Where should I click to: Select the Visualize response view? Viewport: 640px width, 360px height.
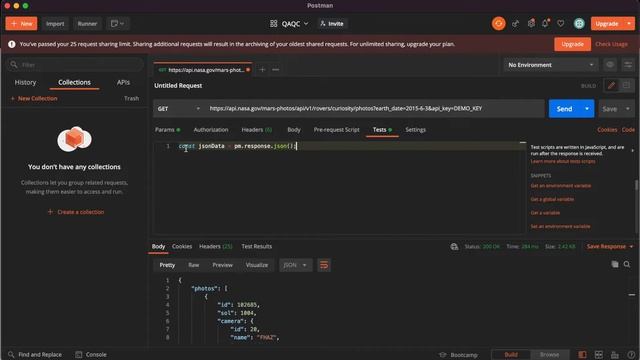257,265
